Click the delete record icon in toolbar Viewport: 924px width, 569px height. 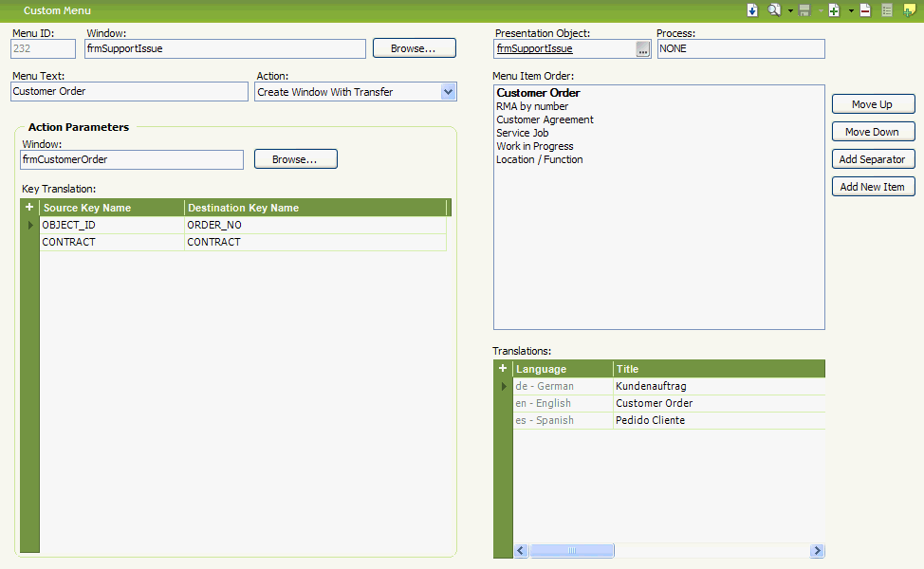click(x=865, y=9)
